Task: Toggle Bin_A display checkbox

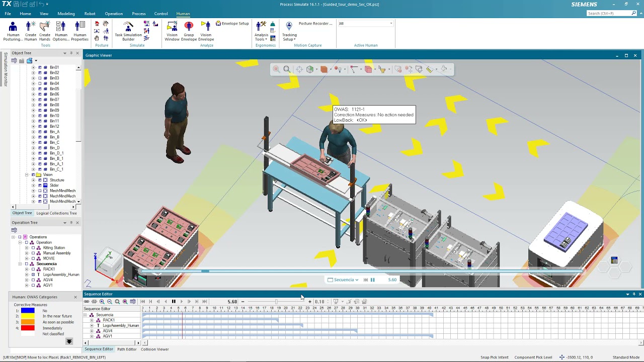Action: tap(40, 132)
